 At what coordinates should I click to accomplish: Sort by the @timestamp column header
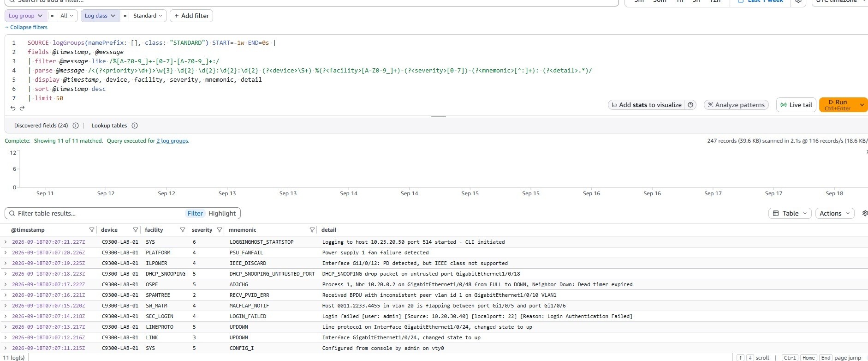coord(28,230)
